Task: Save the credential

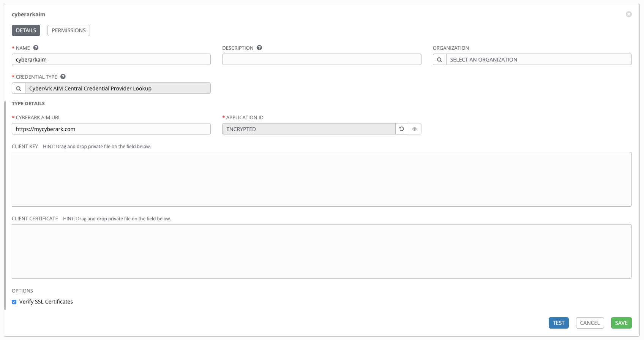Action: (621, 323)
